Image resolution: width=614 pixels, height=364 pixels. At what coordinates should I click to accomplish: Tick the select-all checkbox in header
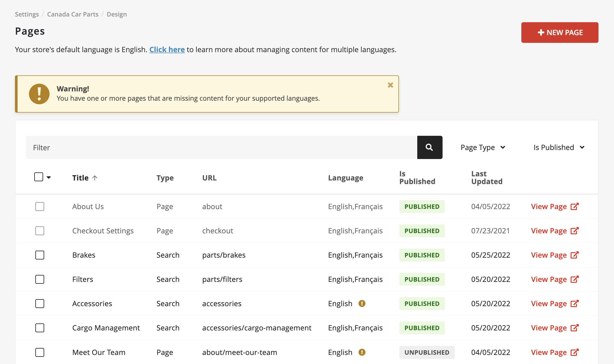coord(39,177)
